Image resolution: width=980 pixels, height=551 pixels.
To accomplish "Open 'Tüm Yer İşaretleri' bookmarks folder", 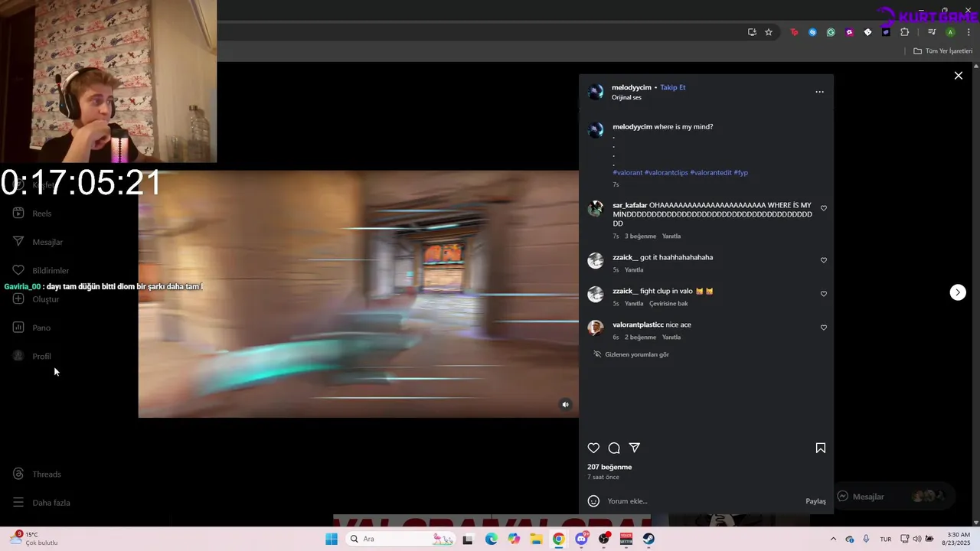I will 942,51.
